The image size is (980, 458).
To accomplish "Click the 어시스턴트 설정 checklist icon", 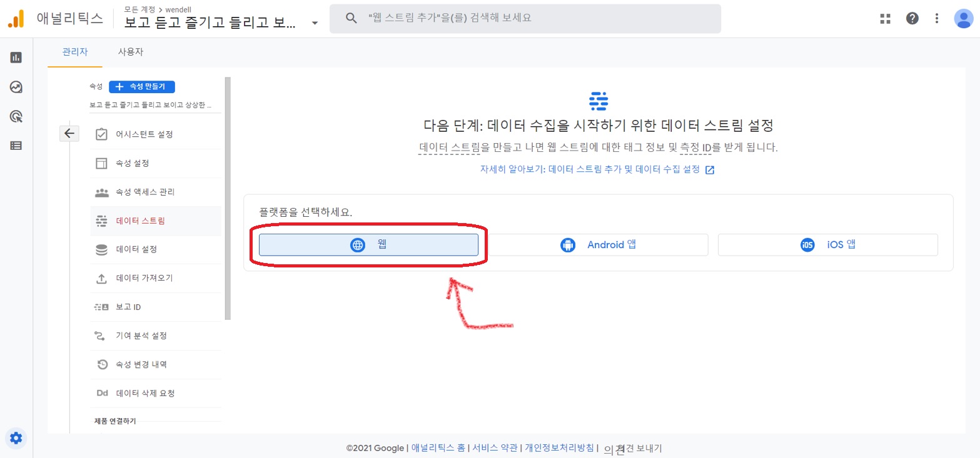I will tap(101, 134).
